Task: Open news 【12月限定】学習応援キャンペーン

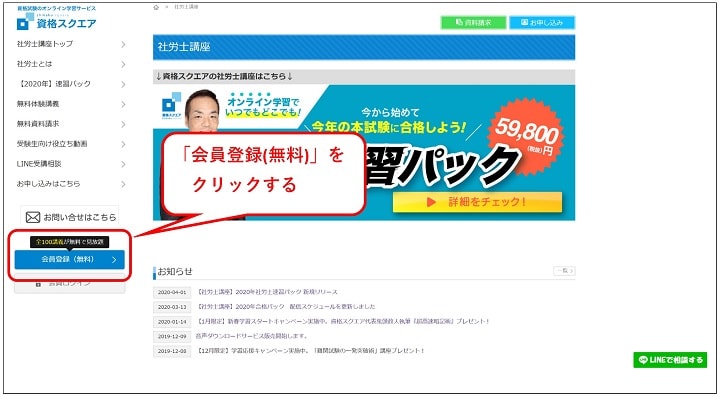Action: pyautogui.click(x=310, y=351)
